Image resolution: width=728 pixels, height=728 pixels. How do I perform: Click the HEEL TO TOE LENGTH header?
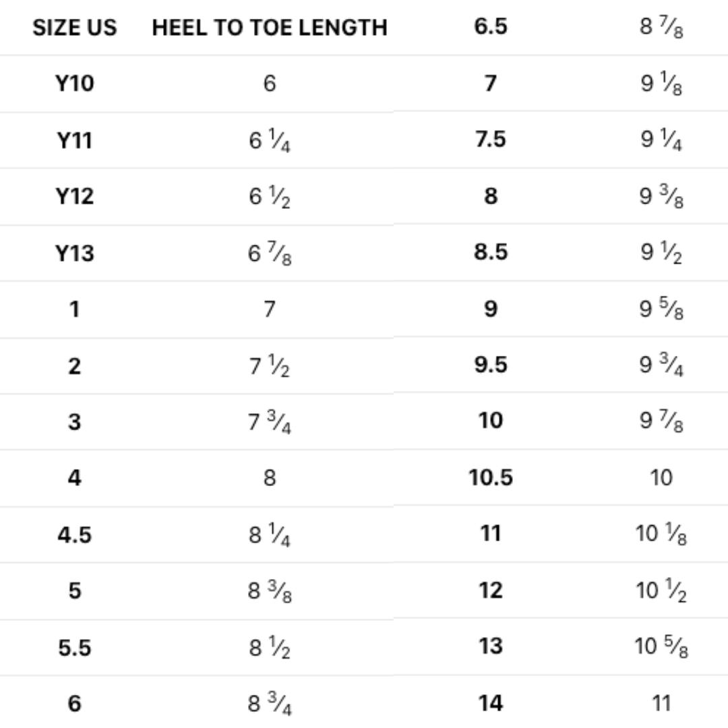tap(270, 28)
